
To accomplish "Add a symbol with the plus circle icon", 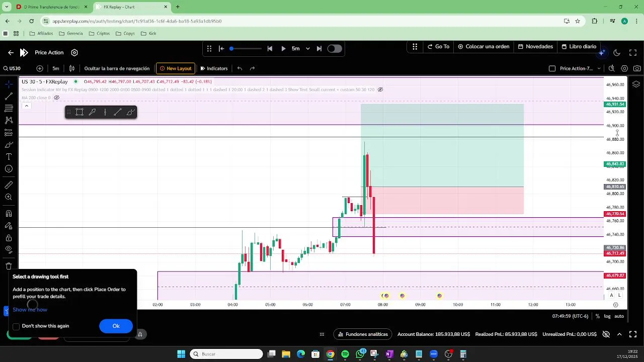I will pos(40,68).
